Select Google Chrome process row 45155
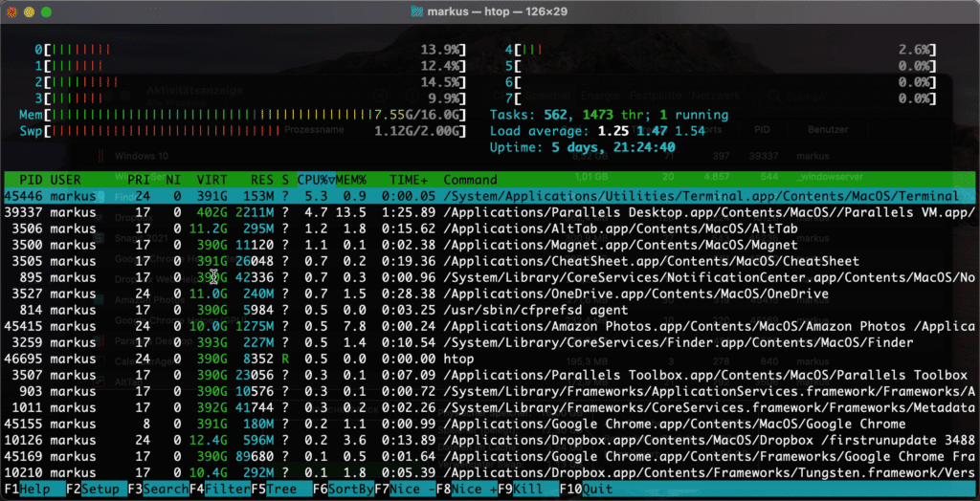Screen dimensions: 980x501 click(489, 424)
